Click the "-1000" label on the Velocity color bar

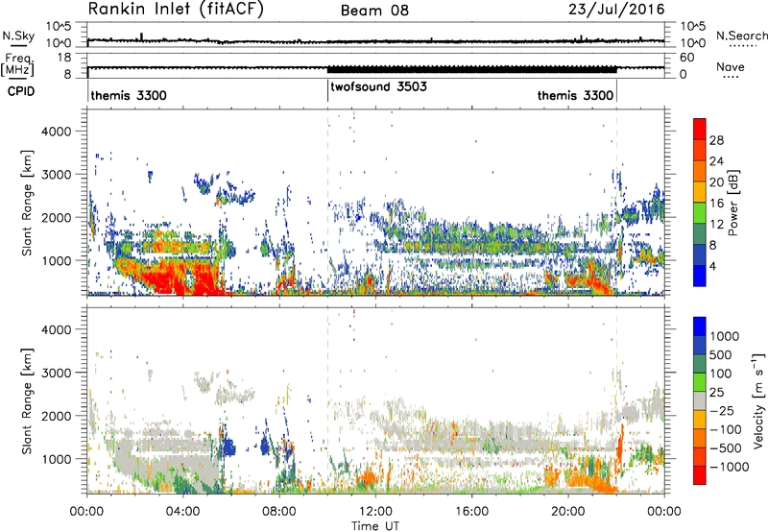pyautogui.click(x=729, y=467)
